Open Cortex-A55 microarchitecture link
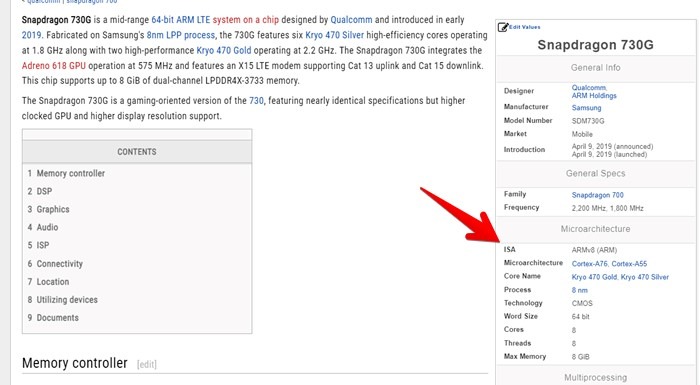Viewport: 700px width, 385px height. pyautogui.click(x=629, y=264)
